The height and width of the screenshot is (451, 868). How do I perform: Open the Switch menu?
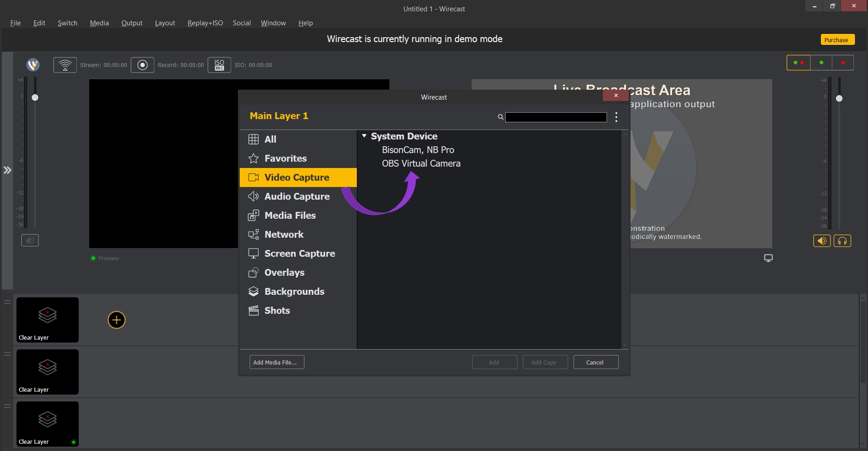[67, 23]
